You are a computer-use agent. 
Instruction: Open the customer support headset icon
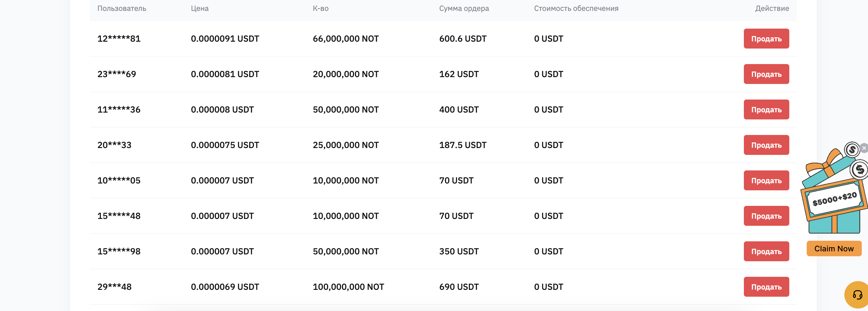[x=857, y=295]
